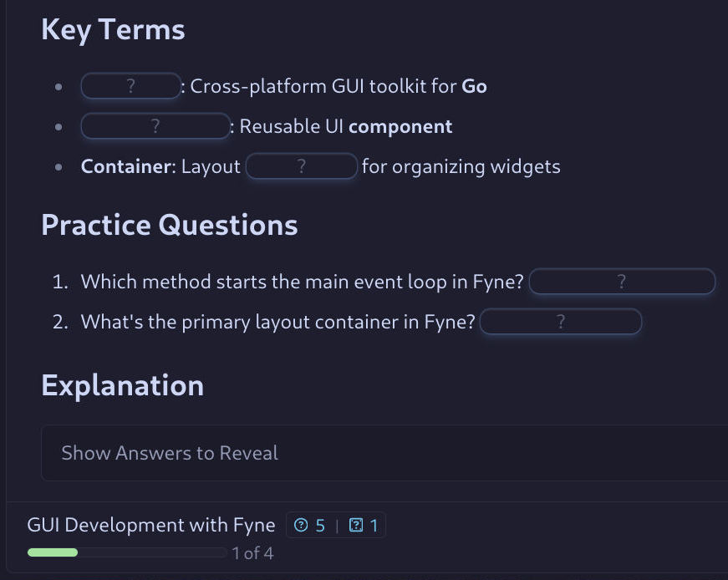The height and width of the screenshot is (580, 728).
Task: Click the blank after 'Container: Layout'
Action: (x=302, y=166)
